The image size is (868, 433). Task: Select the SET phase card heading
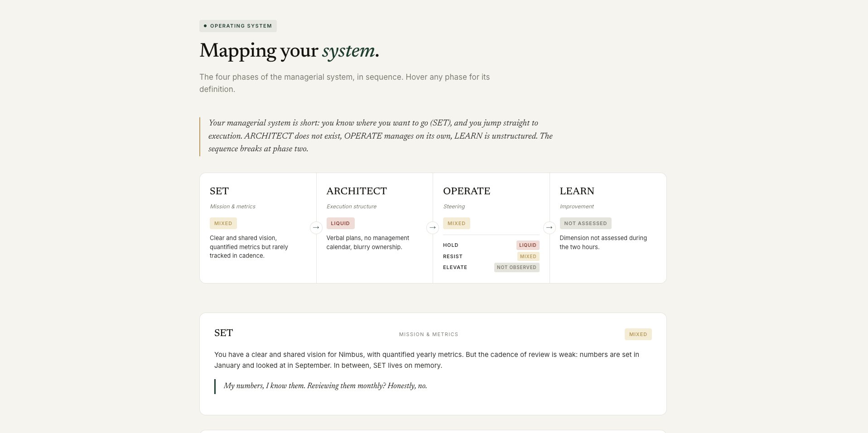pos(219,191)
